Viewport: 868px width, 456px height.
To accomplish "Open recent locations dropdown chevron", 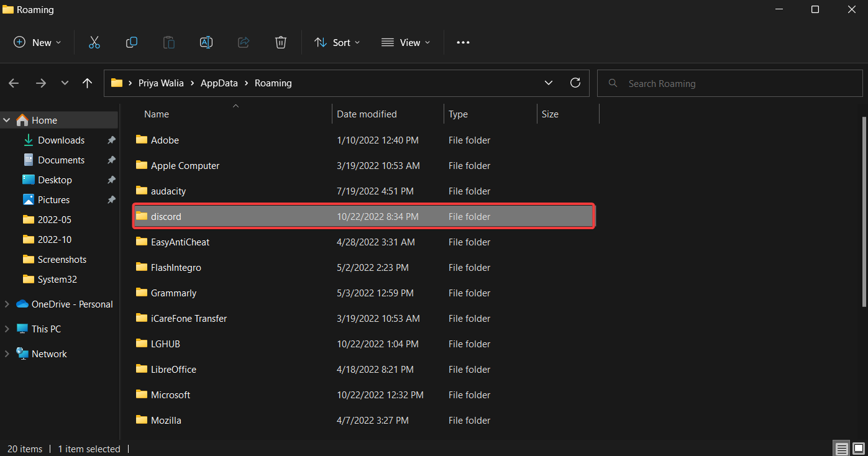I will (x=65, y=83).
